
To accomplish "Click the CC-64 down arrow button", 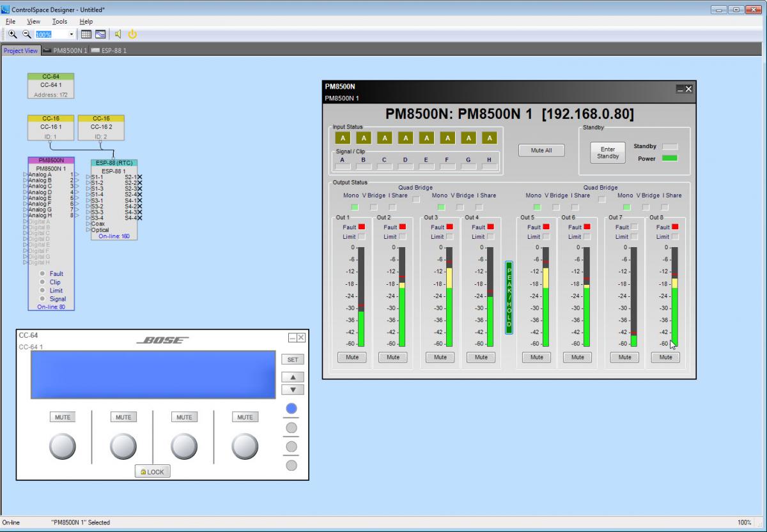I will tap(293, 390).
